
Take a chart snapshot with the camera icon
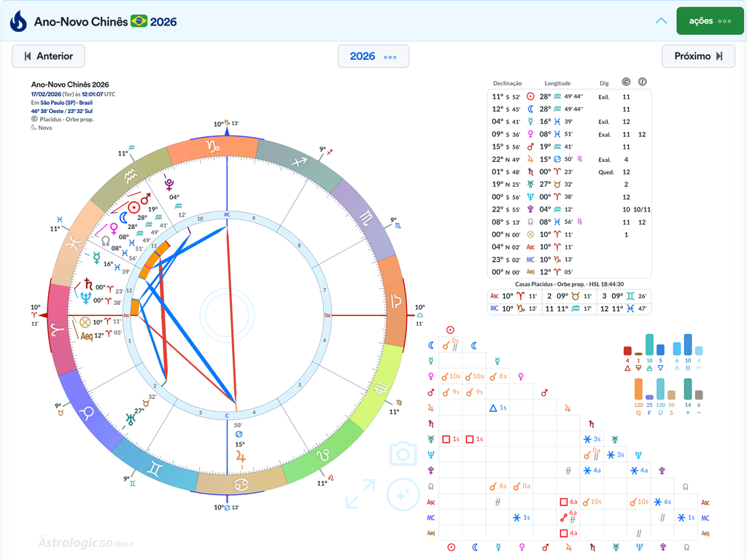click(x=403, y=454)
